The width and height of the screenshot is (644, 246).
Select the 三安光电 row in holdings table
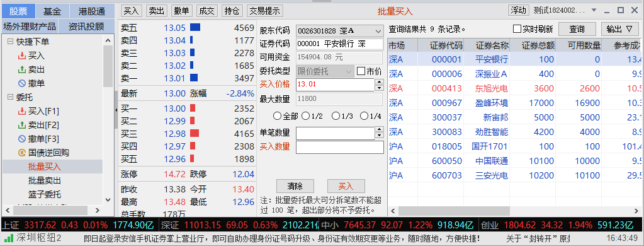(516, 175)
